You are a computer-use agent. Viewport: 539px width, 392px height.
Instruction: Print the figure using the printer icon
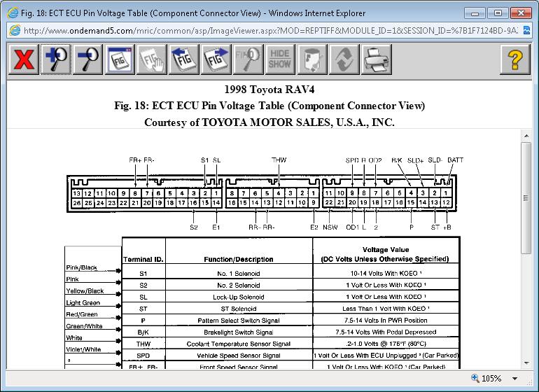point(377,59)
